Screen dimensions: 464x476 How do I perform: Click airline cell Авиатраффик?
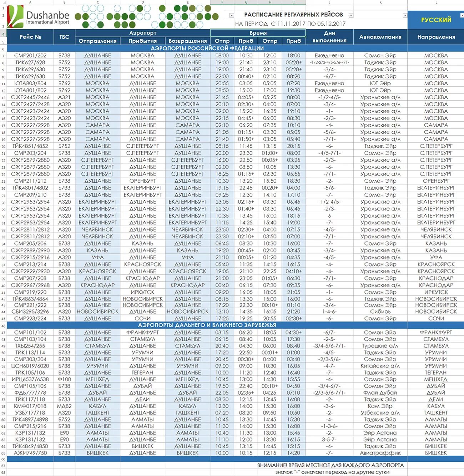click(380, 453)
